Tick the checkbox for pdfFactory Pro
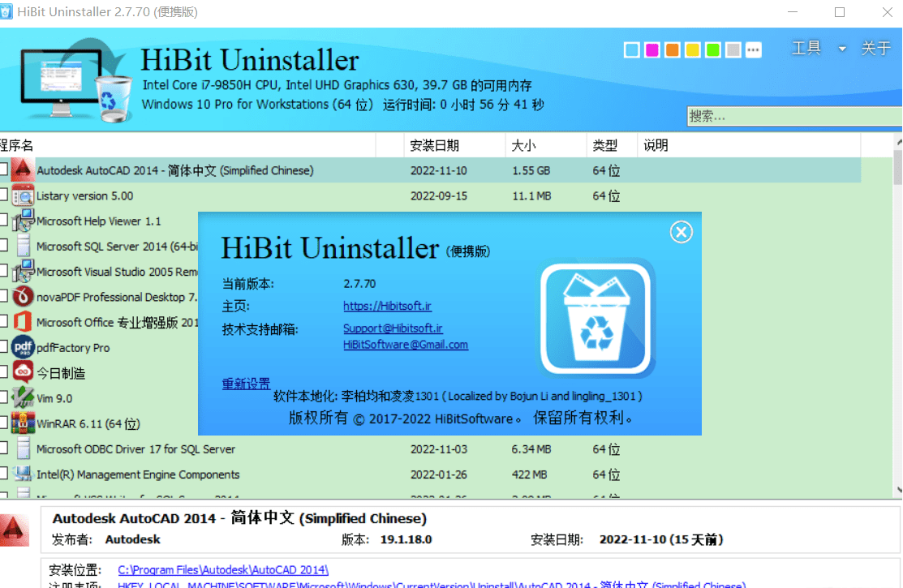Screen dimensions: 903x588 (3, 346)
